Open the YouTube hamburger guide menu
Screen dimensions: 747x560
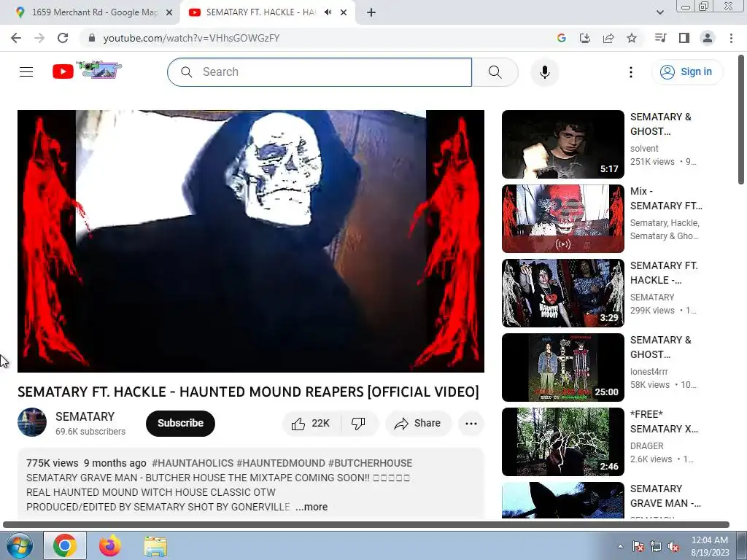click(26, 72)
